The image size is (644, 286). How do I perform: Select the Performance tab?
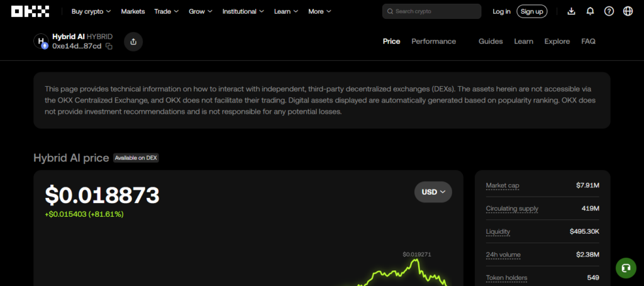(x=434, y=41)
